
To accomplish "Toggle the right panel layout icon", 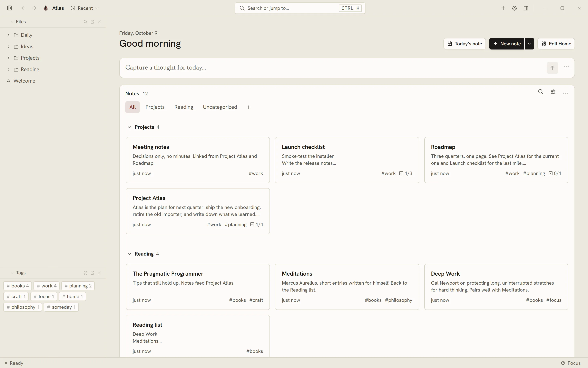I will point(526,8).
